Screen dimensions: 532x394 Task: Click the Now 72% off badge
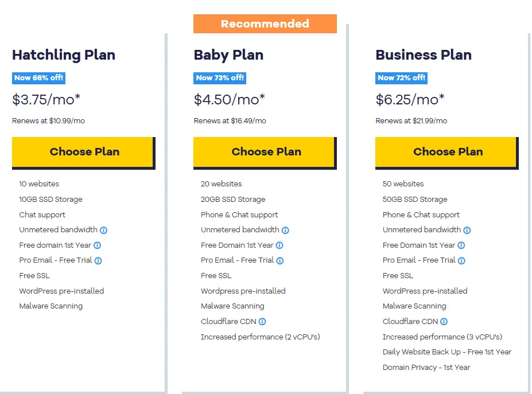point(401,78)
